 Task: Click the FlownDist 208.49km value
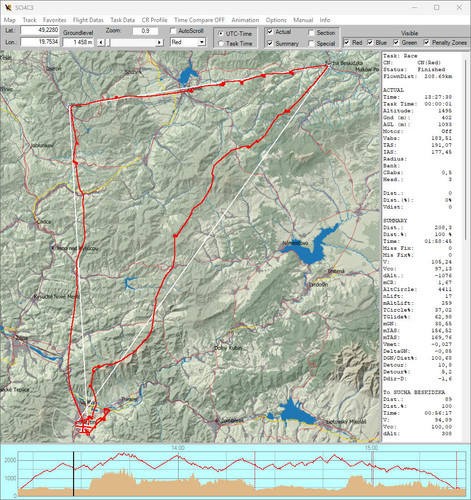[438, 76]
